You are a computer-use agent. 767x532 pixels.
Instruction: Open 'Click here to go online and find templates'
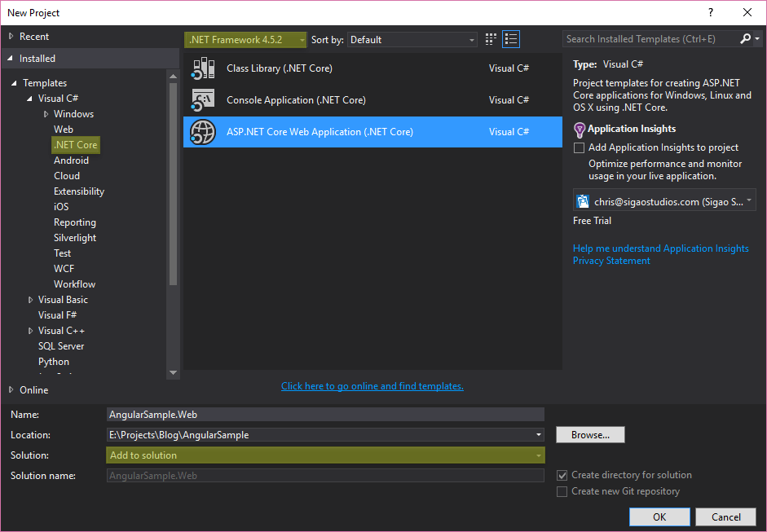coord(372,385)
